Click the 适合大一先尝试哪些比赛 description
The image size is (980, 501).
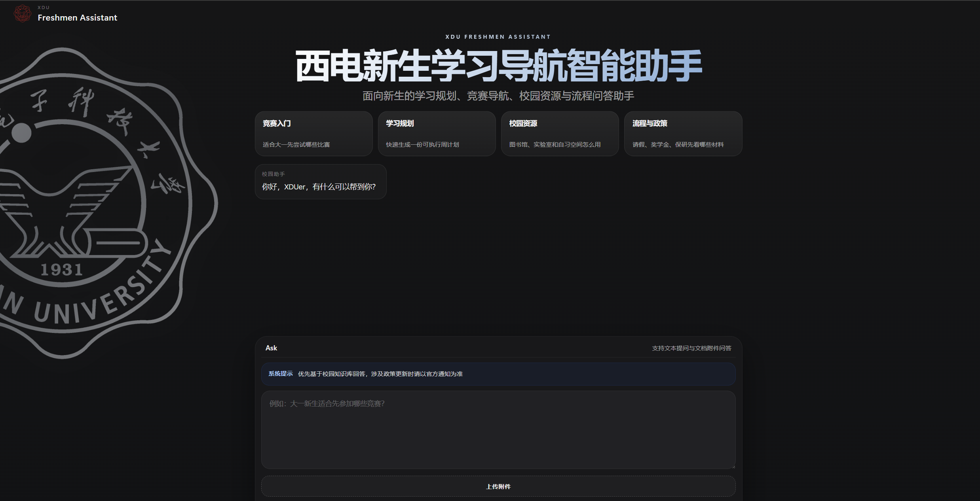(296, 145)
